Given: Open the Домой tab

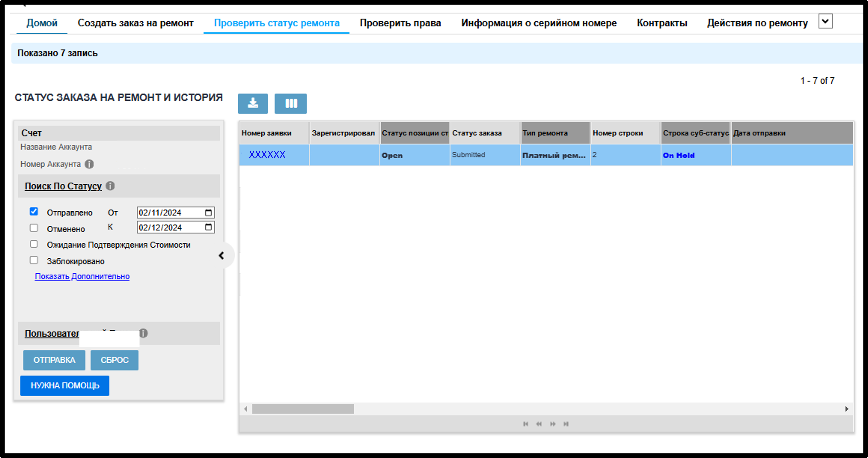Looking at the screenshot, I should pyautogui.click(x=42, y=23).
